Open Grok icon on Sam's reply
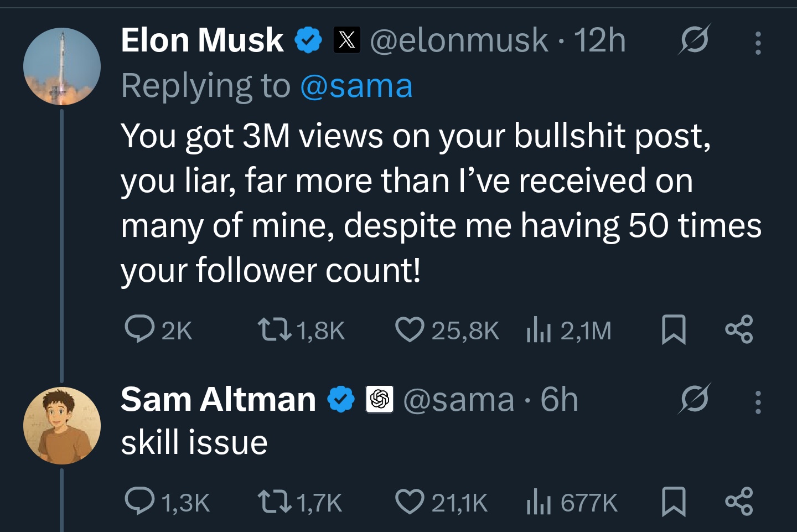Screen dimensions: 797x532 (695, 399)
